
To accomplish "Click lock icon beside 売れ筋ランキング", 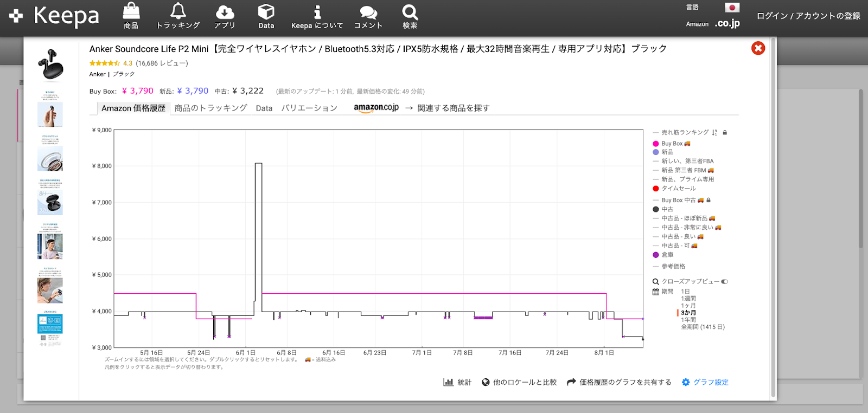I will click(725, 132).
